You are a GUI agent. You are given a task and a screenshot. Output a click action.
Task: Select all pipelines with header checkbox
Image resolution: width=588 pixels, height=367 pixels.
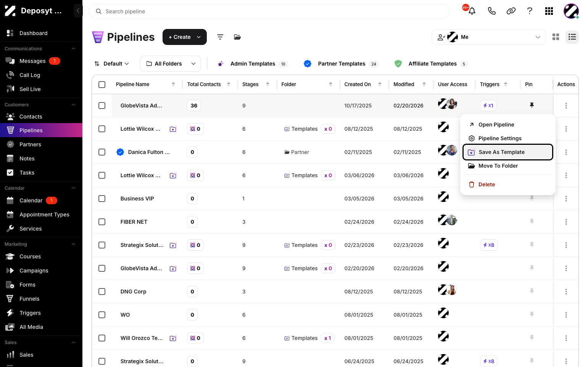[x=102, y=84]
